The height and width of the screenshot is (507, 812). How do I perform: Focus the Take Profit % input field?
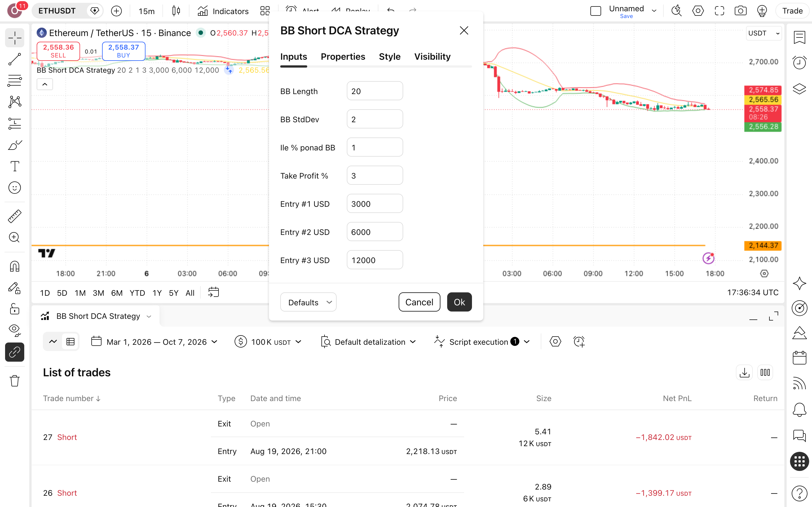(x=375, y=175)
